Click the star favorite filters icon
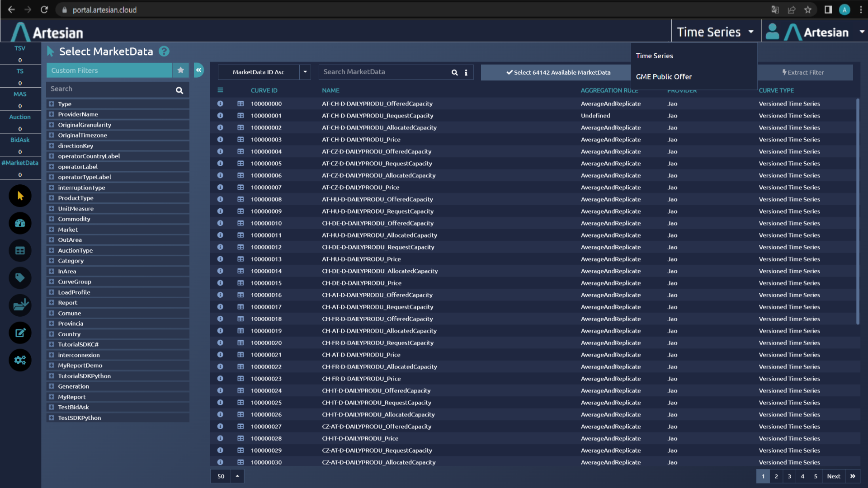Screen dimensions: 868x488 [180, 70]
